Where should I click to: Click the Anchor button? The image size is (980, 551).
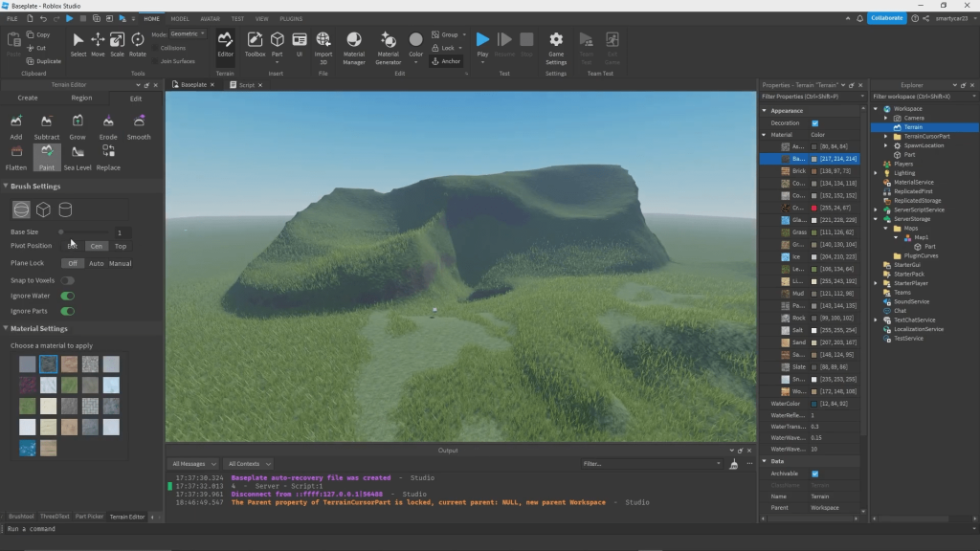[x=446, y=61]
